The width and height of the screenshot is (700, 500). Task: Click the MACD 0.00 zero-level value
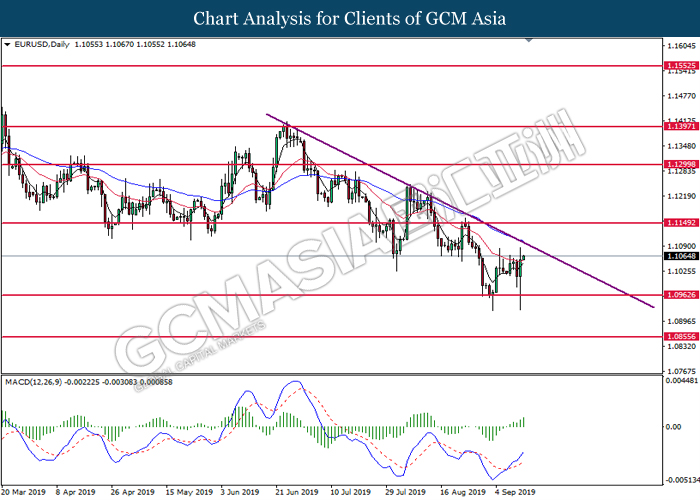point(673,427)
